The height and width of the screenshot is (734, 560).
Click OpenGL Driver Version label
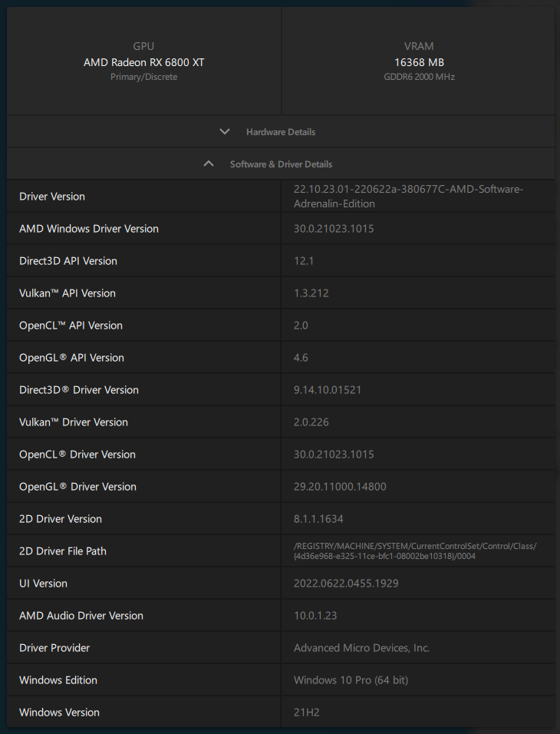pyautogui.click(x=77, y=488)
